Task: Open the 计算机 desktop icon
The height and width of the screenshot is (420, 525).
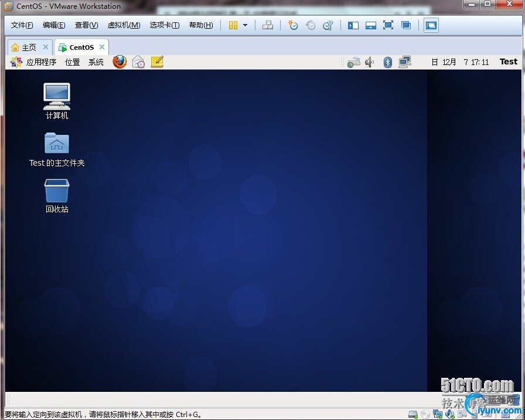Action: [57, 101]
